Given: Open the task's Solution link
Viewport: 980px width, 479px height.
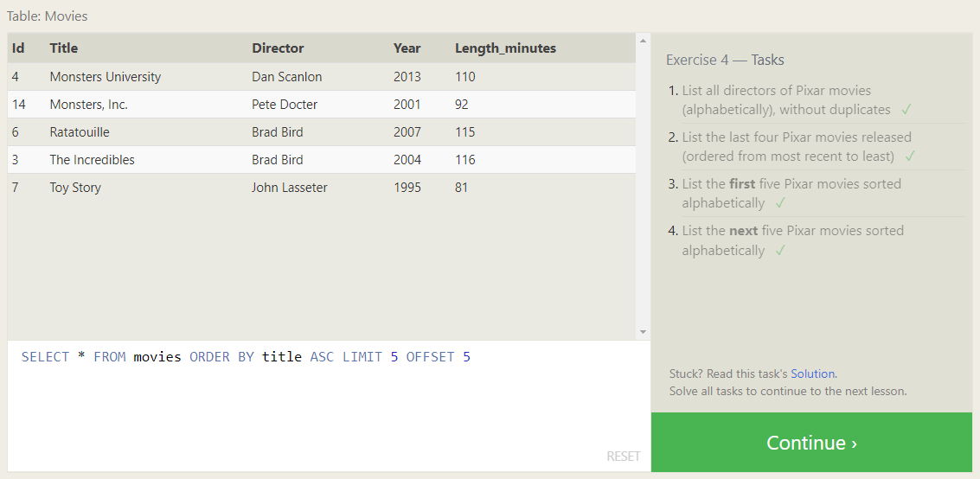Looking at the screenshot, I should (x=812, y=374).
